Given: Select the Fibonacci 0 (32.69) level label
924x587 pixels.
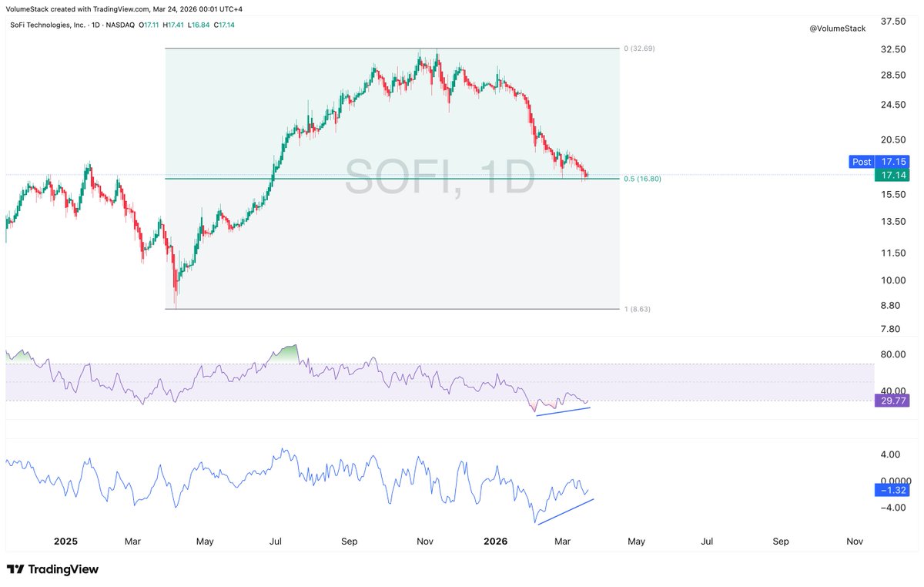Looking at the screenshot, I should tap(639, 48).
